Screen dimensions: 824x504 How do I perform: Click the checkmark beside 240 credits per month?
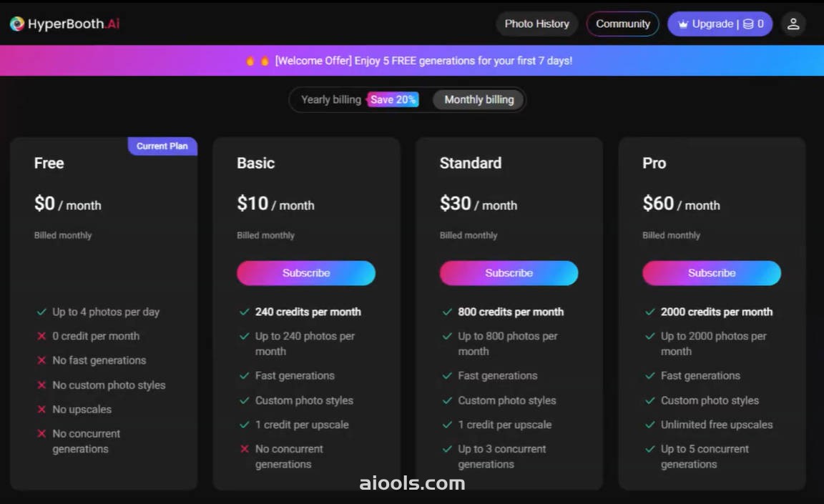pyautogui.click(x=245, y=312)
